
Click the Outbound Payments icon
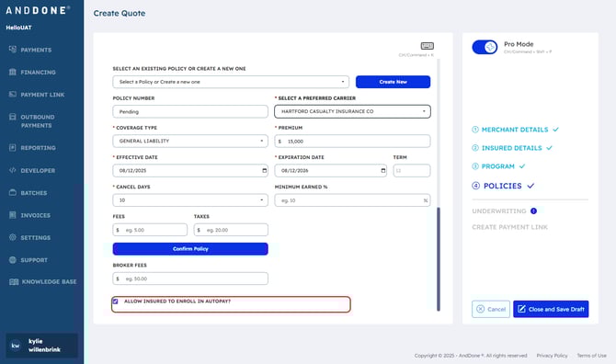point(13,117)
